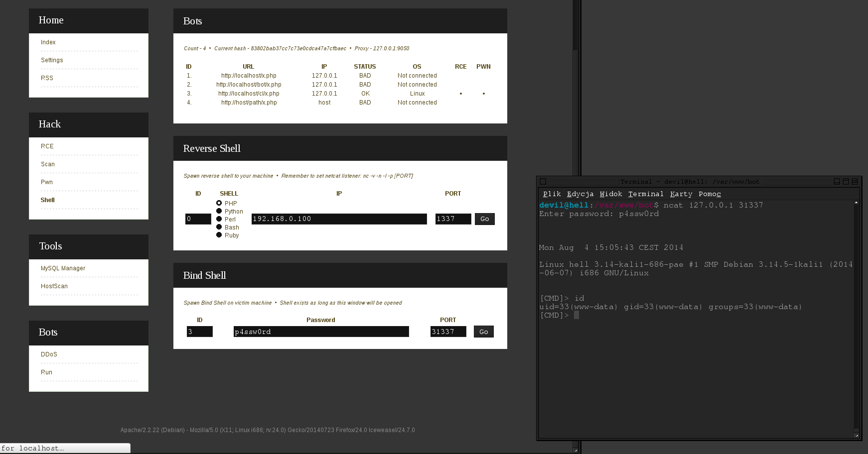
Task: Click the terminal scrollbar down arrow
Action: [856, 436]
